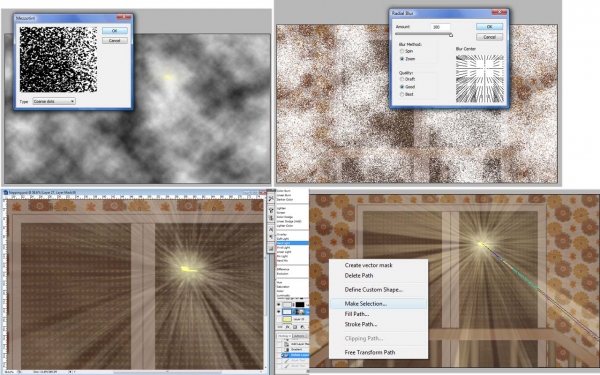Click the yellow layer thumbnail
The width and height of the screenshot is (600, 375).
point(287,319)
